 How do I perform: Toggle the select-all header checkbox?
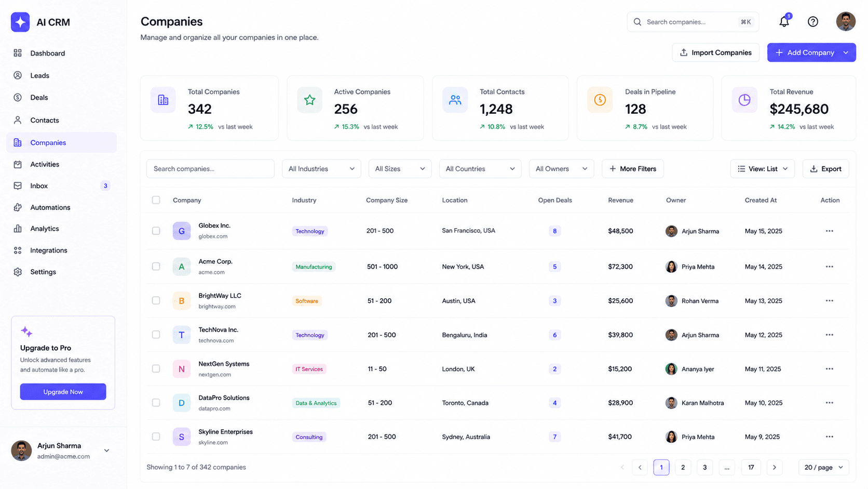point(156,200)
